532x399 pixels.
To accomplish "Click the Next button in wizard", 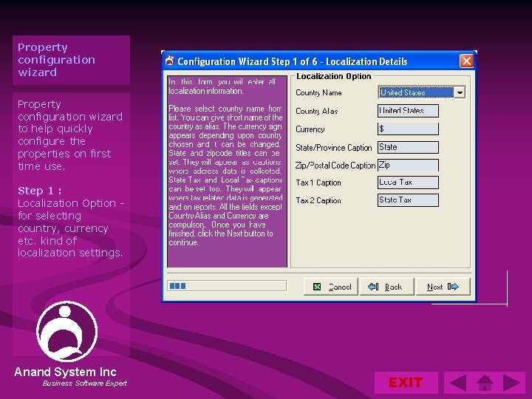I will [x=443, y=287].
